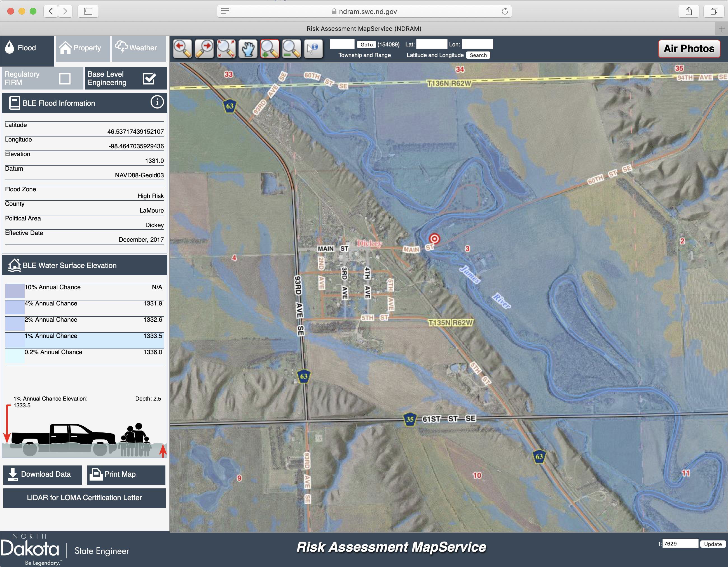
Task: Click the next extent zoom tool
Action: coord(204,49)
